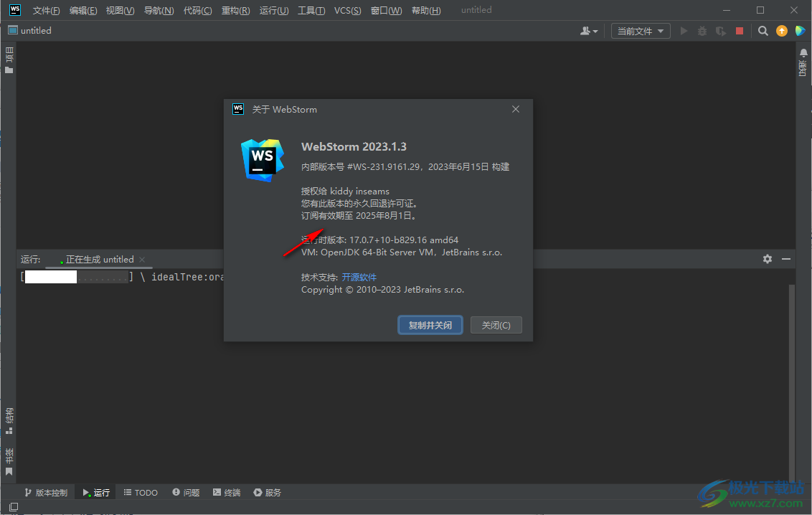Click the npm install progress bar
Viewport: 812px width, 515px height.
pos(77,277)
